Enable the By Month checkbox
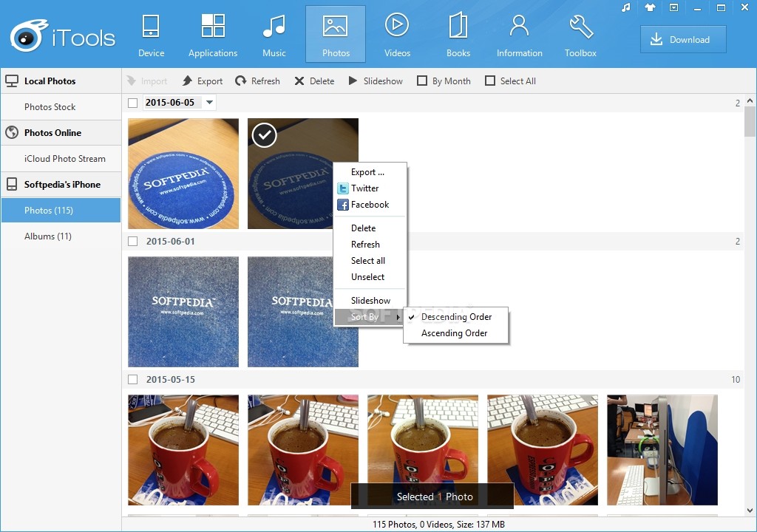757x532 pixels. pyautogui.click(x=422, y=81)
